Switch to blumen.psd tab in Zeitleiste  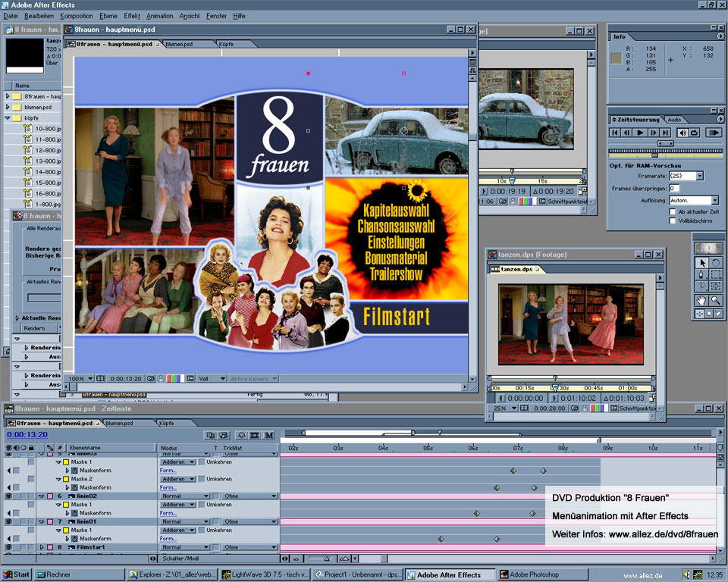tap(119, 424)
